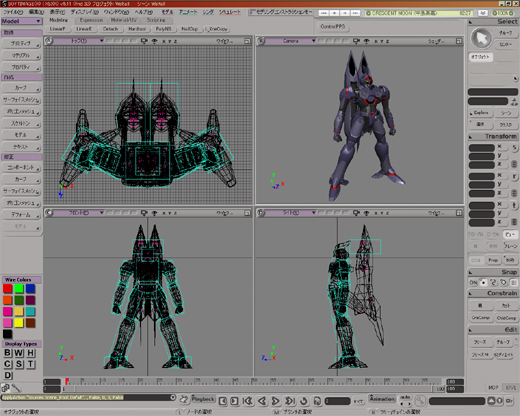The image size is (520, 416).
Task: Open the 表示 menu
Action: click(x=57, y=12)
